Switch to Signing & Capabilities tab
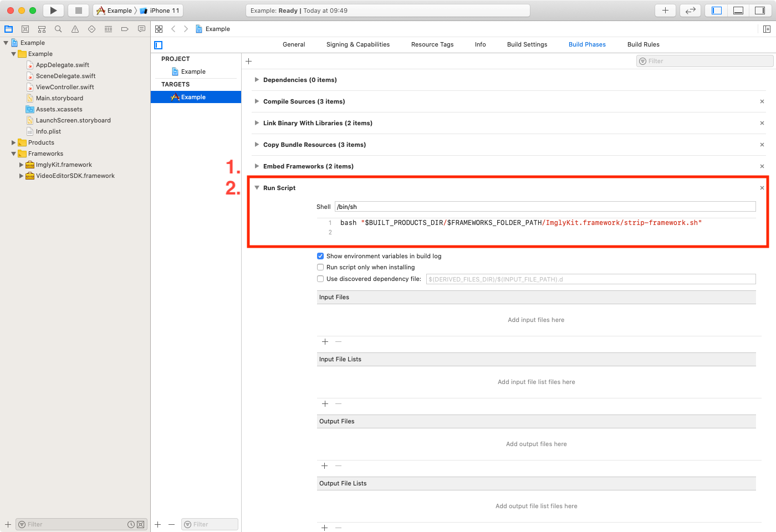This screenshot has height=532, width=776. click(x=358, y=44)
